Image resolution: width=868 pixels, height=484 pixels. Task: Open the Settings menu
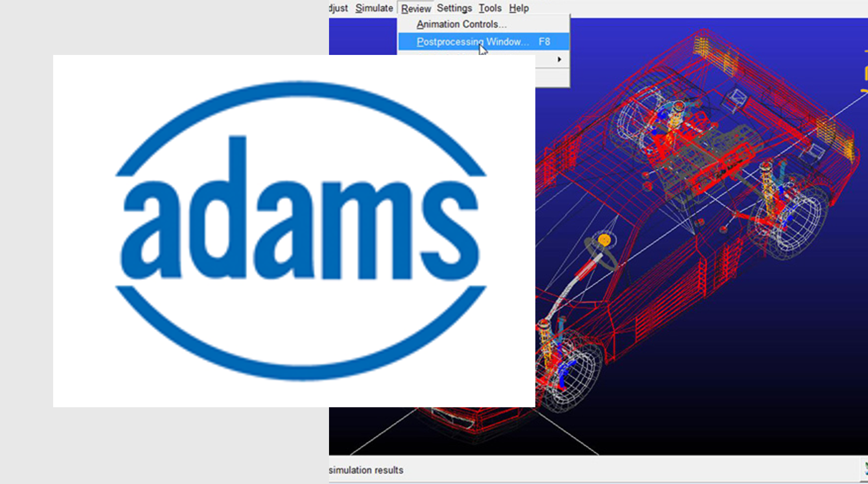pyautogui.click(x=454, y=8)
